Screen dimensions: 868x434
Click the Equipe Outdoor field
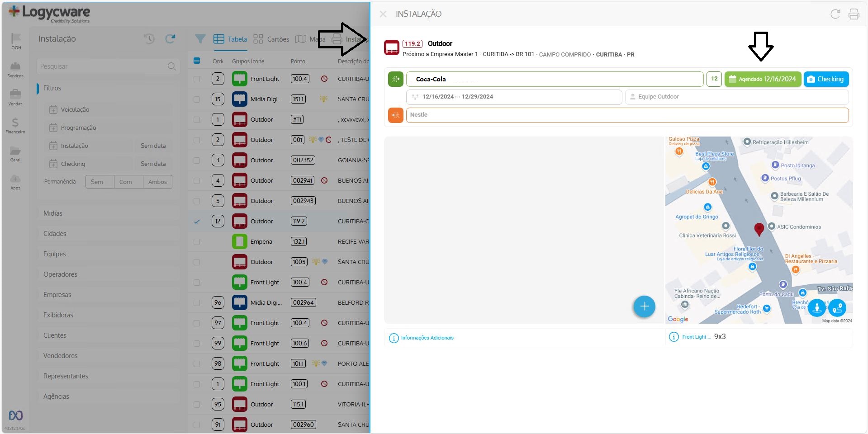(x=737, y=97)
